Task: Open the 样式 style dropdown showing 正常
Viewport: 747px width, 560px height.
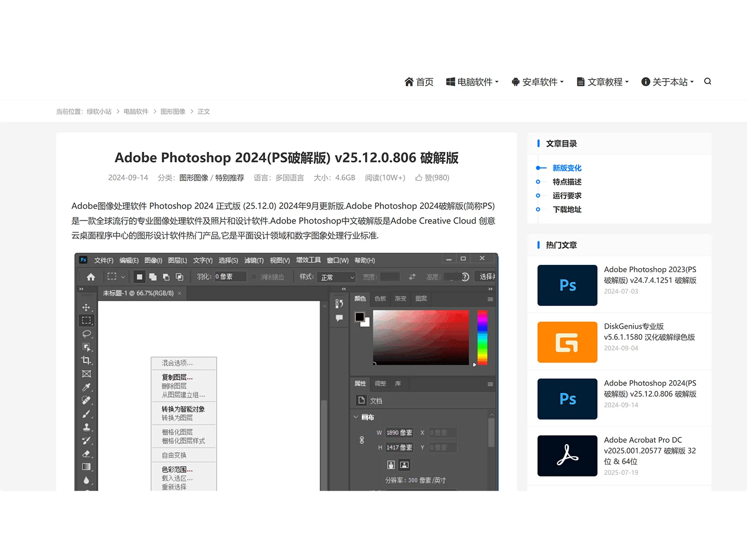Action: coord(337,277)
